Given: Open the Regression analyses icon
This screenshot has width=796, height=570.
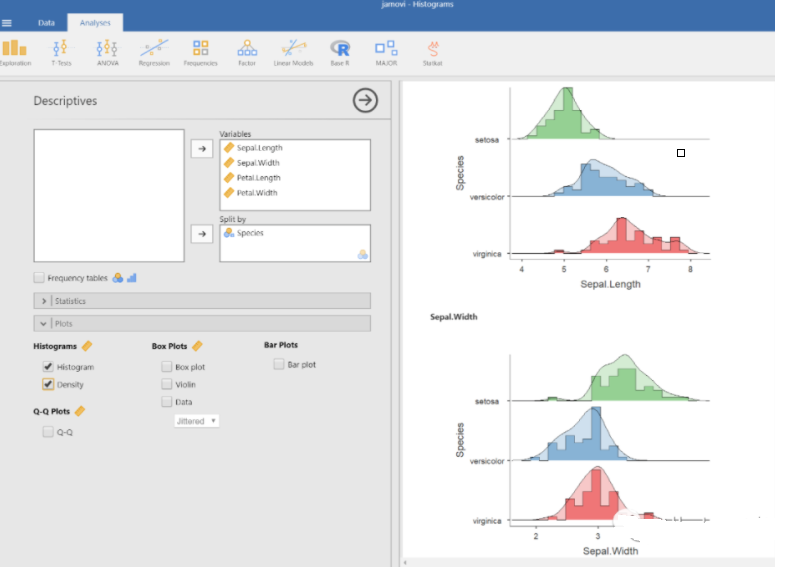Looking at the screenshot, I should pos(154,51).
